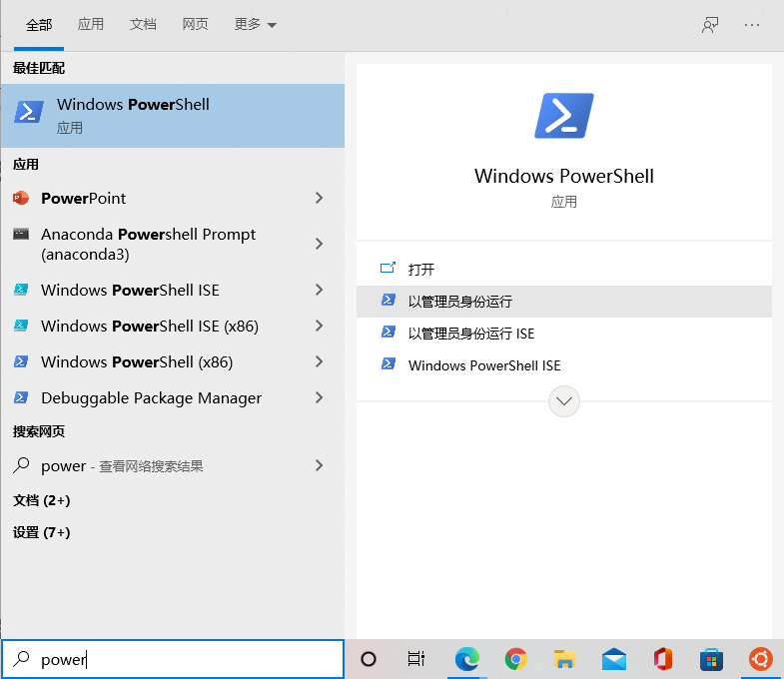The height and width of the screenshot is (679, 784).
Task: Launch Google Chrome from the taskbar
Action: pyautogui.click(x=516, y=659)
